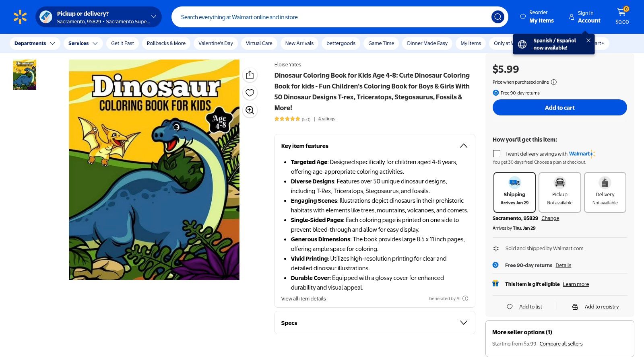The image size is (644, 362).
Task: Click the Walmart spark logo
Action: [x=20, y=17]
